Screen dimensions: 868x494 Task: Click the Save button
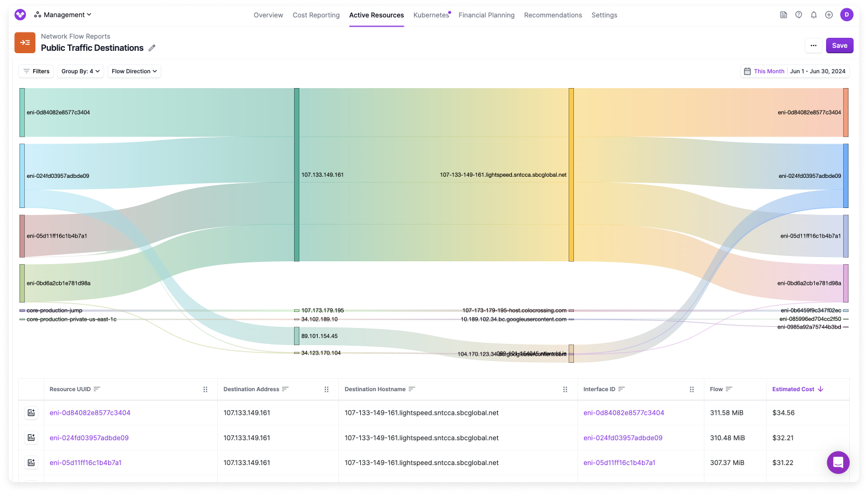pyautogui.click(x=840, y=45)
